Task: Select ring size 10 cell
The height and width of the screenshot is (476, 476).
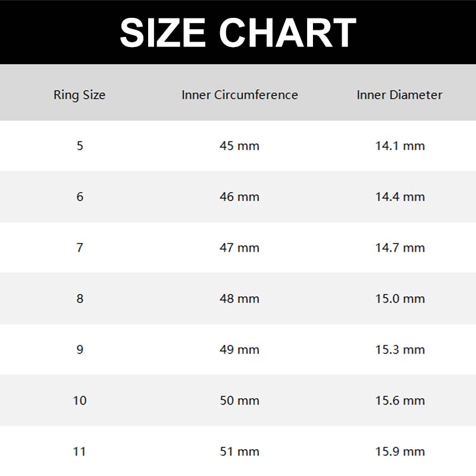Action: [x=80, y=400]
